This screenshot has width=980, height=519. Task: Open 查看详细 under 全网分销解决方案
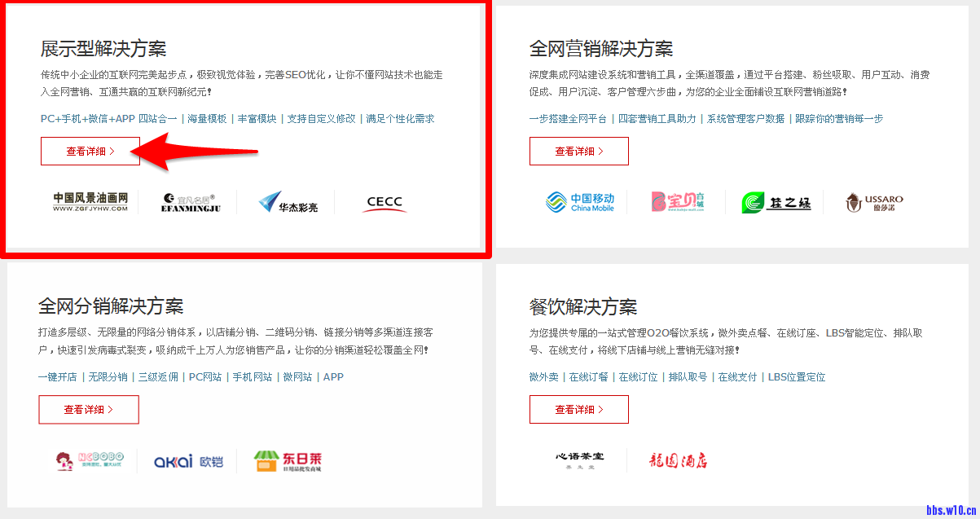point(89,410)
